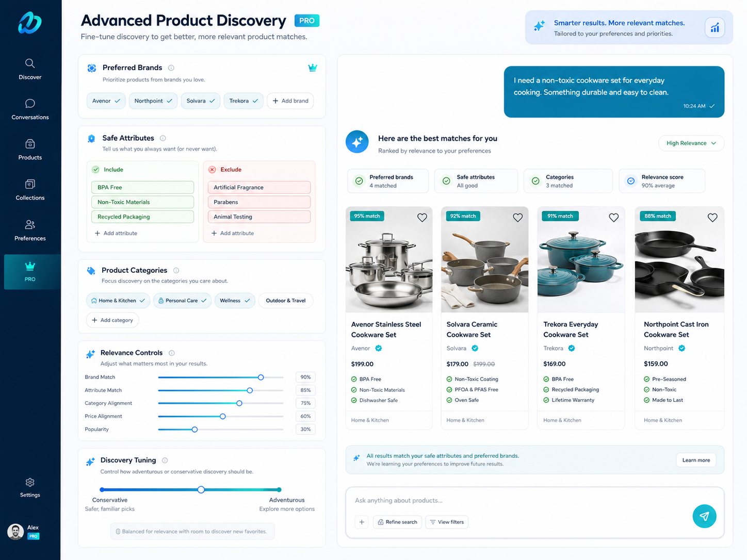Click Learn more in results notice
Image resolution: width=747 pixels, height=560 pixels.
pyautogui.click(x=696, y=460)
